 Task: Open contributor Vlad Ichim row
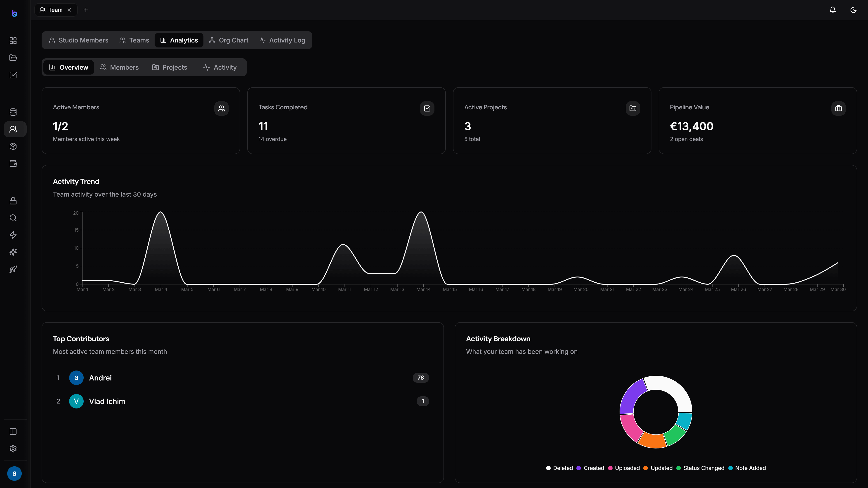pyautogui.click(x=243, y=401)
